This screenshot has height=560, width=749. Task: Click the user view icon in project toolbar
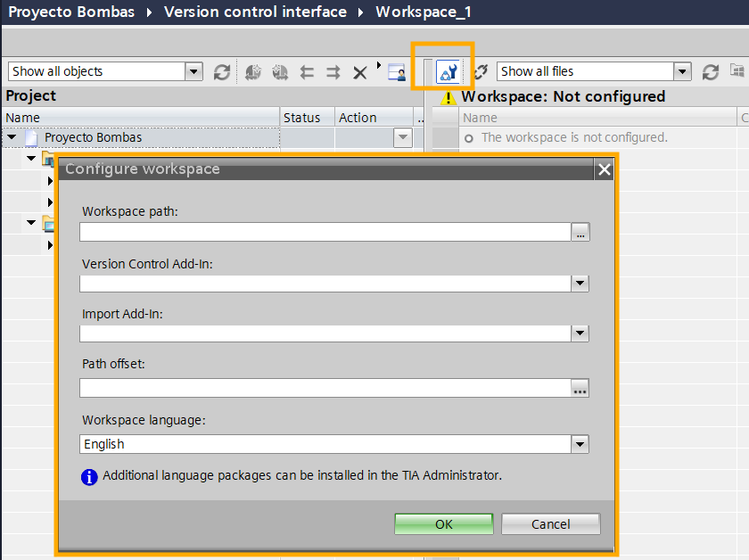(397, 72)
